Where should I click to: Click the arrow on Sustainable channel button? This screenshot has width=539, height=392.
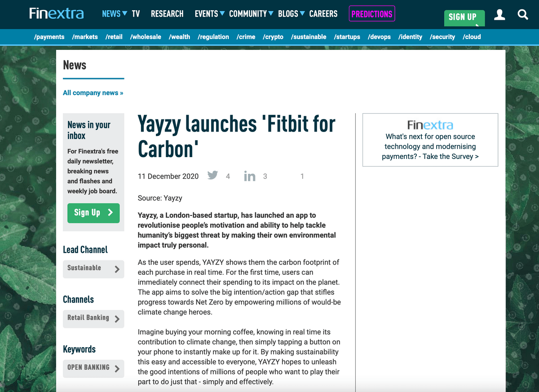point(117,269)
